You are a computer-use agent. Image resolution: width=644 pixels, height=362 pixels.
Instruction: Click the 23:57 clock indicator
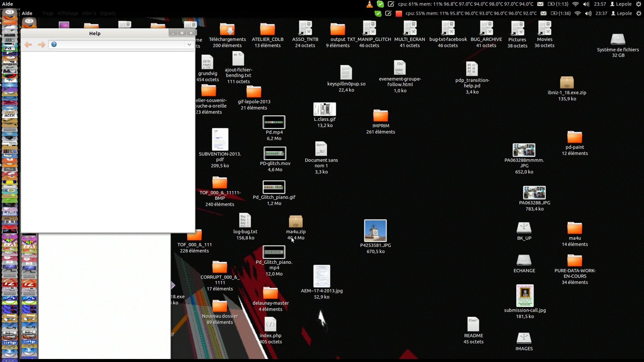[600, 4]
